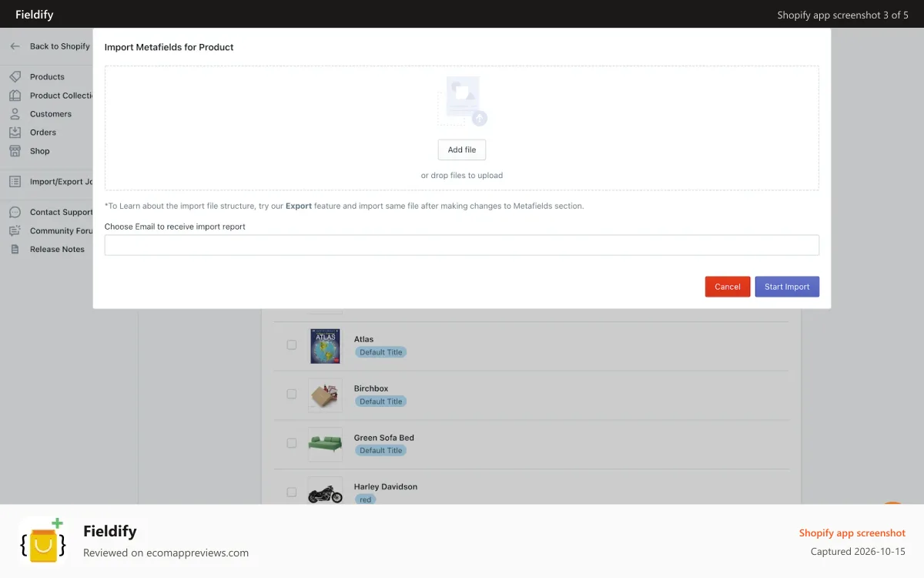
Task: Click the Orders inbox icon
Action: tap(15, 133)
